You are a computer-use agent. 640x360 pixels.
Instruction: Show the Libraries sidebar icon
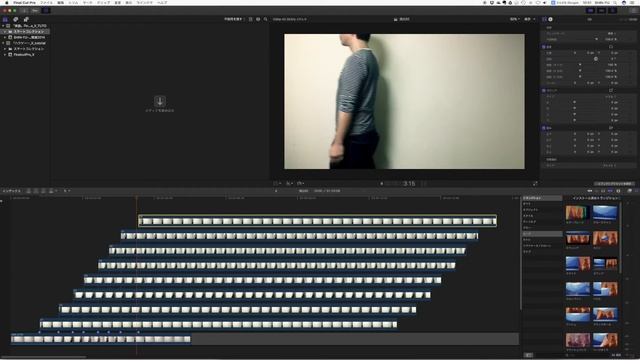(5, 19)
